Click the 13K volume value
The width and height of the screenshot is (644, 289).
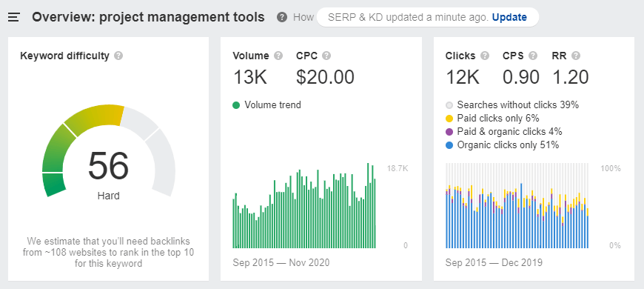250,77
